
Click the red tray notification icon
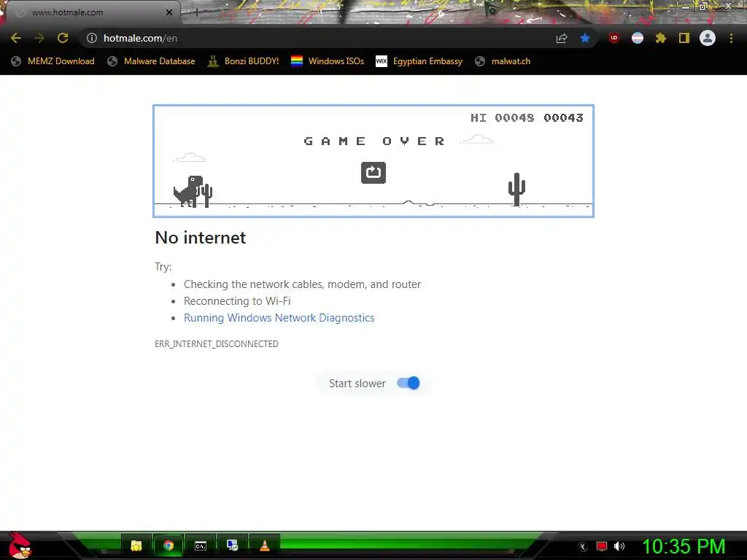pos(602,547)
